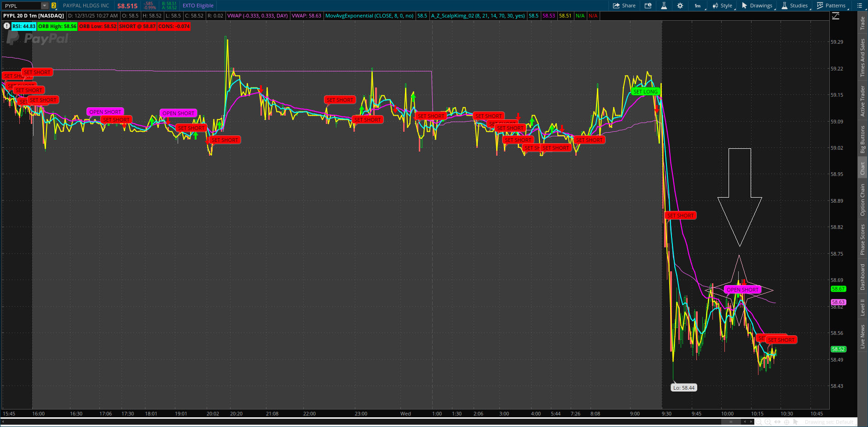Open the Patterns menu button
The image size is (868, 427).
[831, 6]
